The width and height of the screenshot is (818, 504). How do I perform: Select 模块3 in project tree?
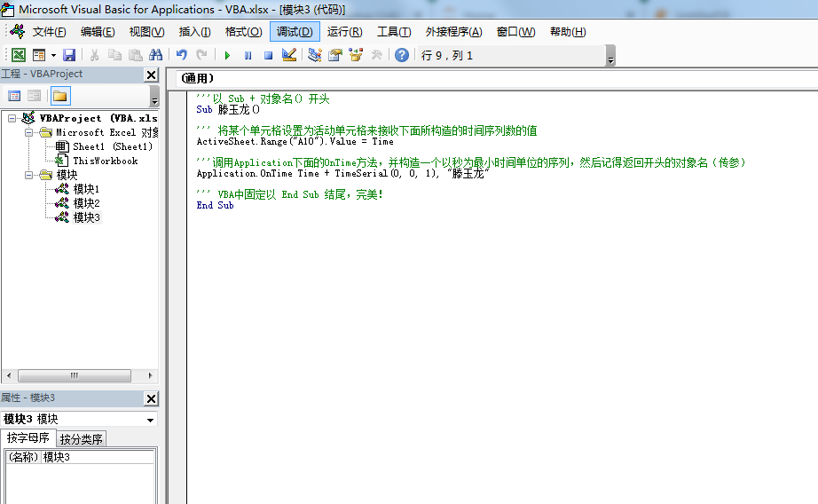coord(86,217)
